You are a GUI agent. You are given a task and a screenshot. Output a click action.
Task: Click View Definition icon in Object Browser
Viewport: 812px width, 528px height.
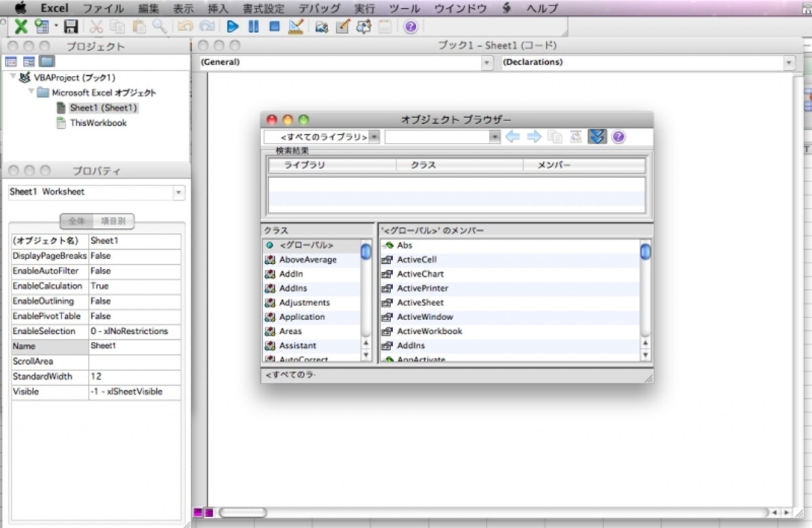click(x=575, y=137)
